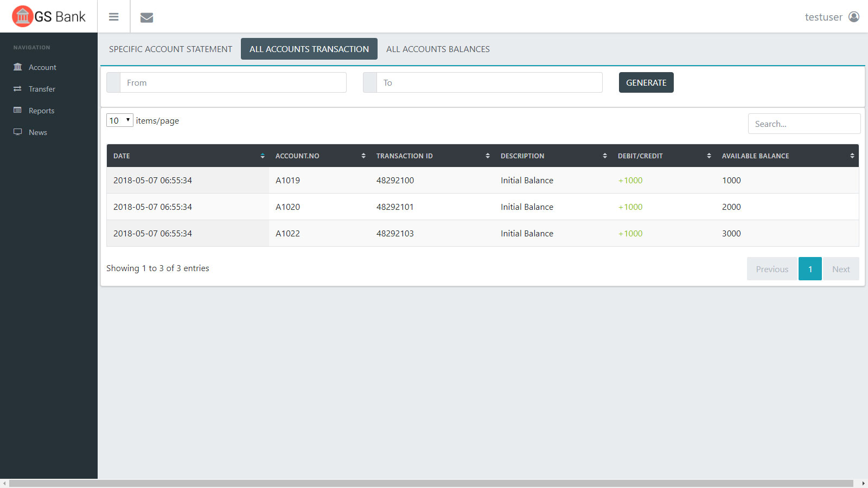This screenshot has width=868, height=488.
Task: Open the envelope messages icon
Action: pyautogui.click(x=146, y=17)
